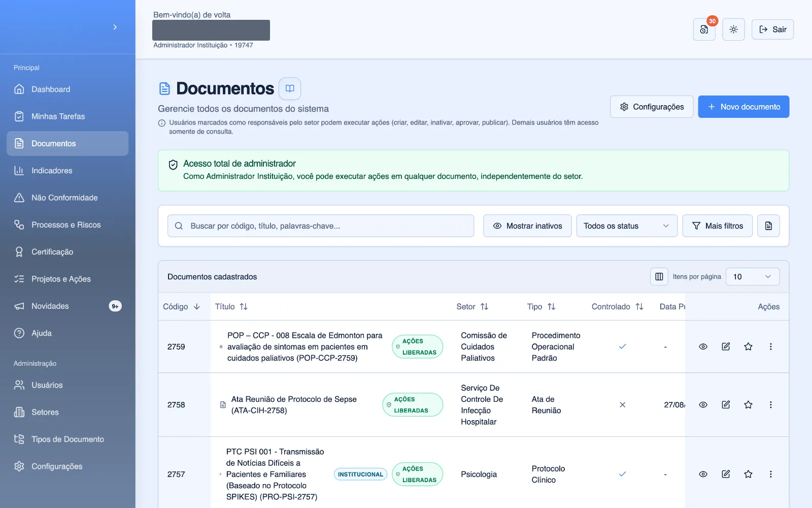Image resolution: width=812 pixels, height=508 pixels.
Task: Open the more actions menu for document 2758
Action: point(770,405)
